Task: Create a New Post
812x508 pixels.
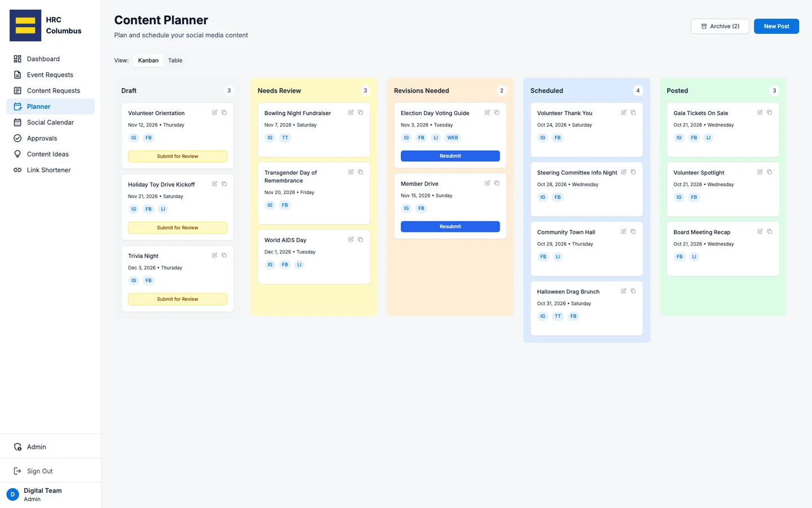Action: [x=776, y=26]
